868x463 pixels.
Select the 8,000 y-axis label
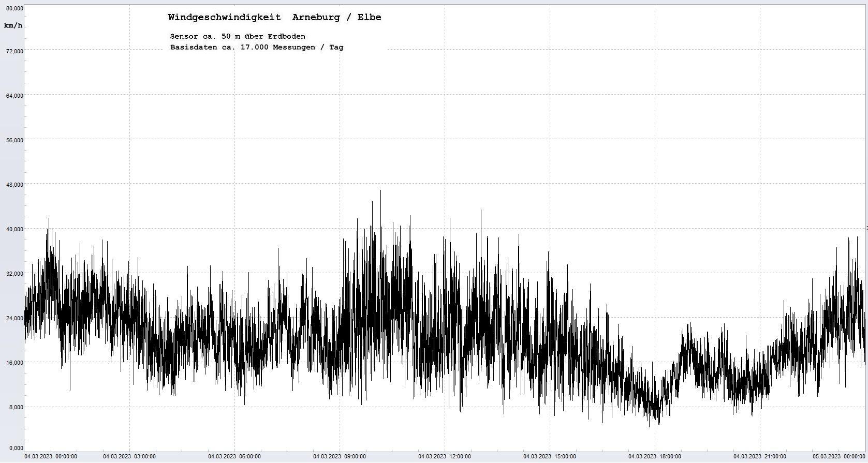pyautogui.click(x=15, y=407)
